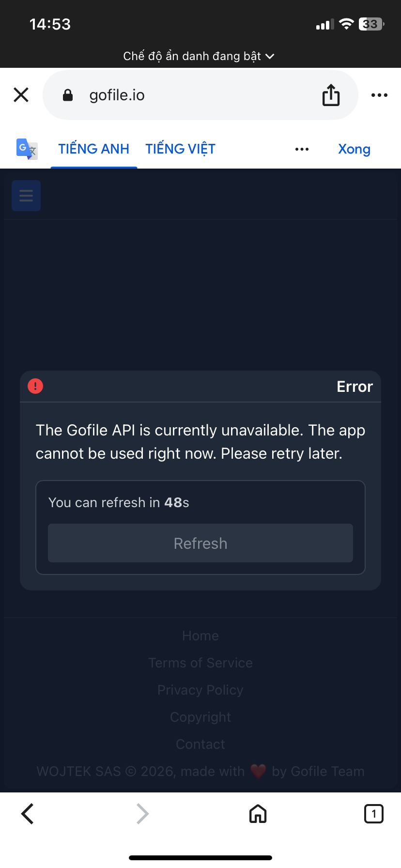
Task: Expand the incognito mode dropdown chevron
Action: (270, 57)
